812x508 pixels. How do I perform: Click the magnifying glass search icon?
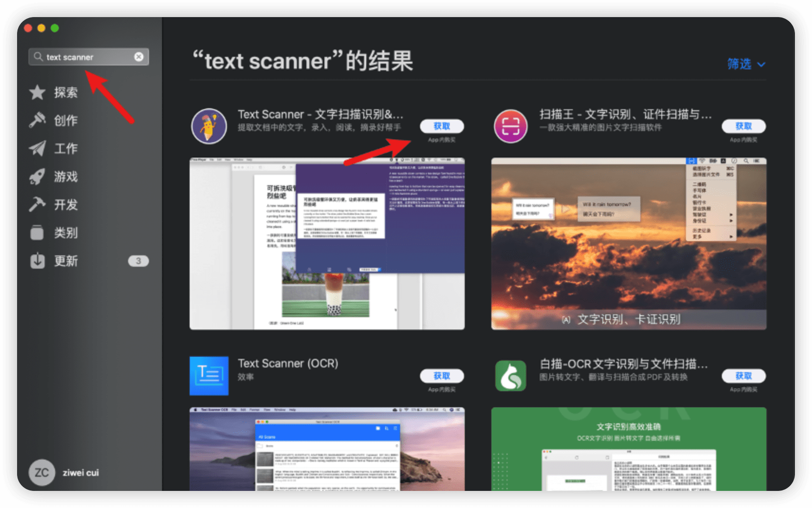click(38, 57)
